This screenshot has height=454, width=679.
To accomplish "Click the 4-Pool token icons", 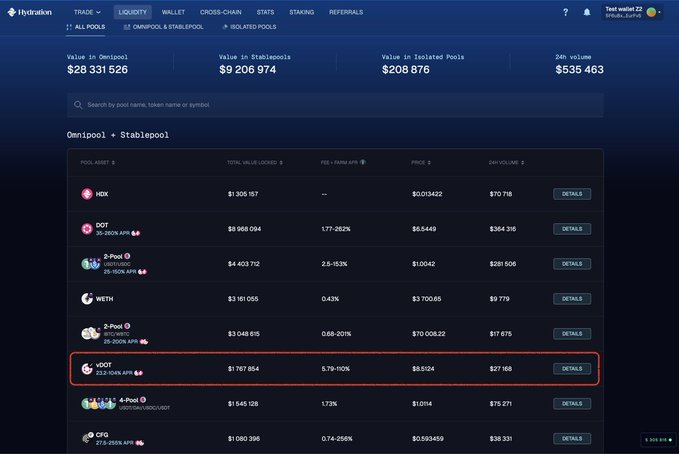I will [99, 403].
